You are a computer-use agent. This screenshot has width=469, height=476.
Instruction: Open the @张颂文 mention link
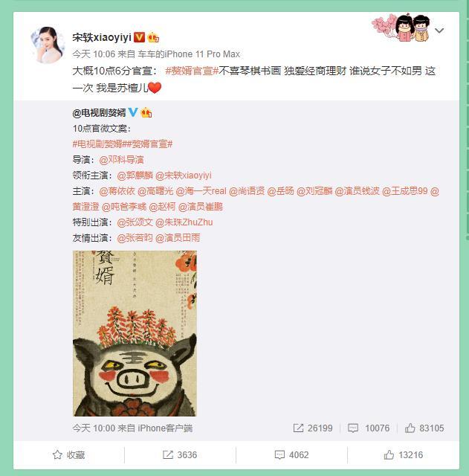[135, 222]
